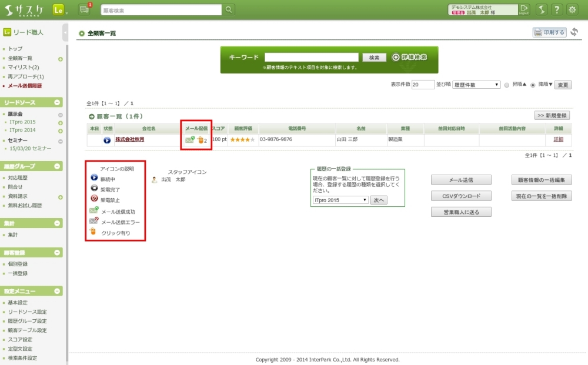Viewport: 588px width, 365px height.
Task: Click the mail sent success icon in row
Action: (x=190, y=140)
